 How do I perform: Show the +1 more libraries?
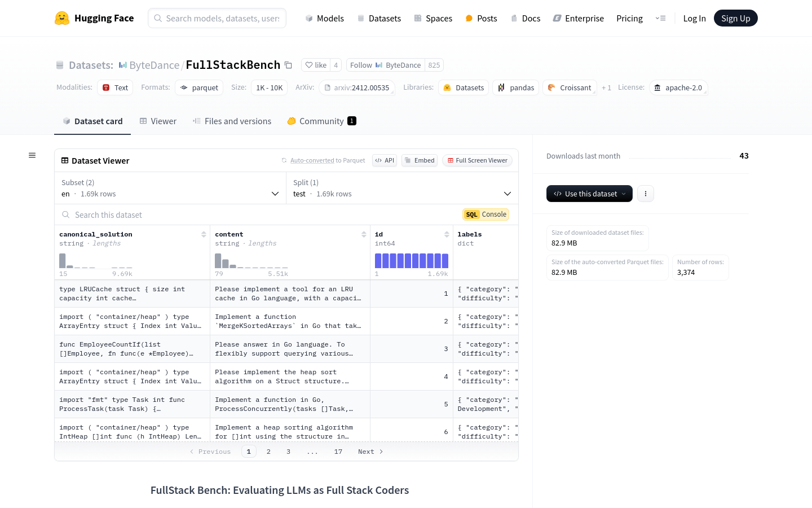pyautogui.click(x=606, y=87)
